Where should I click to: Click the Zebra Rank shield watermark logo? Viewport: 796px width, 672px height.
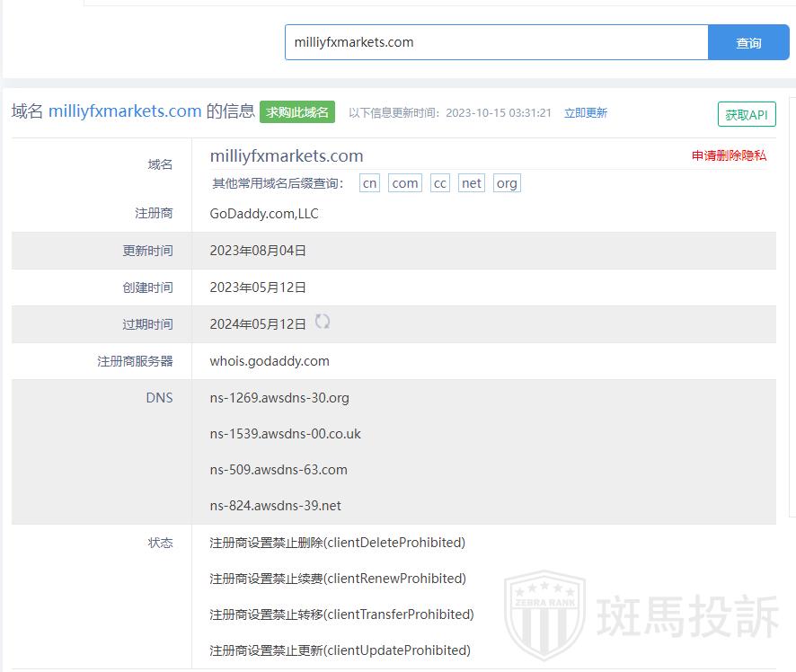click(544, 616)
